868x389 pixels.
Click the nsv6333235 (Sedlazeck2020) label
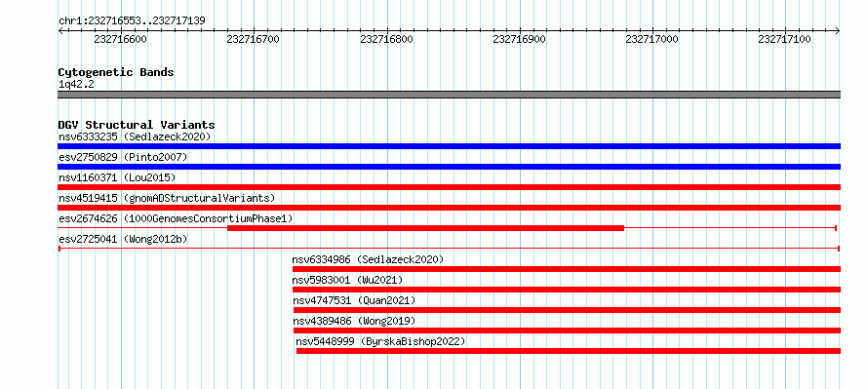tap(135, 136)
